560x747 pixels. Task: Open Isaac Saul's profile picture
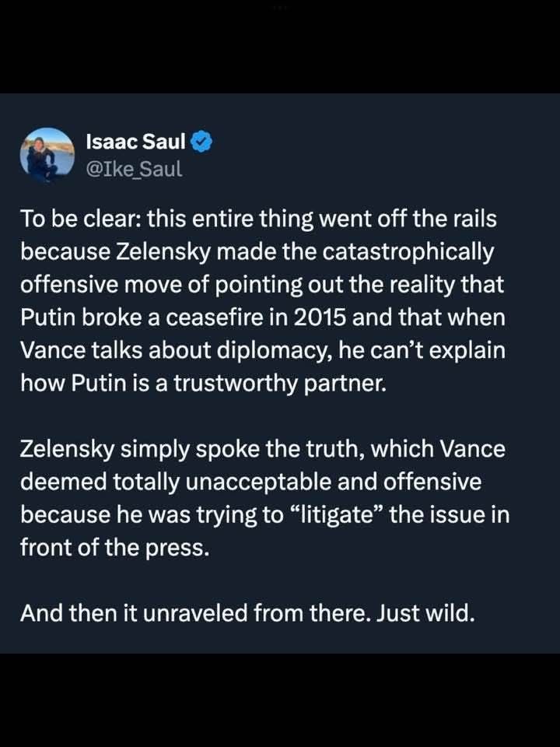pyautogui.click(x=47, y=155)
